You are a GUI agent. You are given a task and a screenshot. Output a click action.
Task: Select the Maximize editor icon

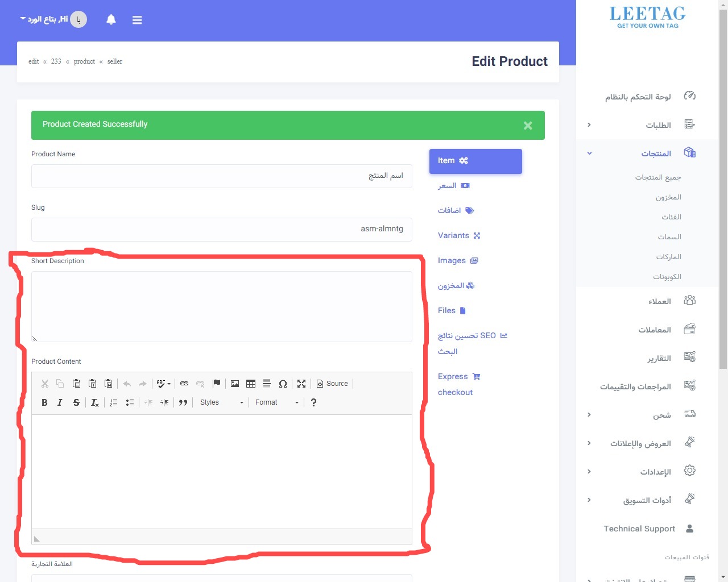click(x=301, y=383)
